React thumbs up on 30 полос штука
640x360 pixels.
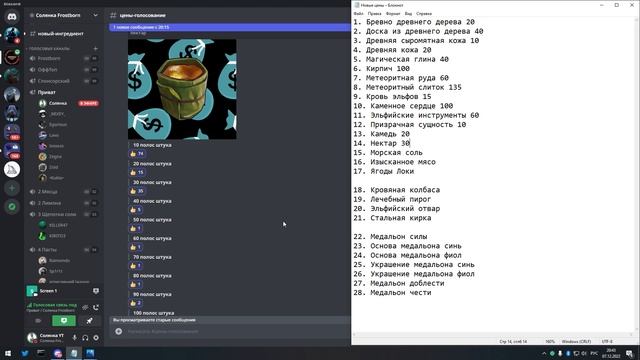pyautogui.click(x=137, y=191)
